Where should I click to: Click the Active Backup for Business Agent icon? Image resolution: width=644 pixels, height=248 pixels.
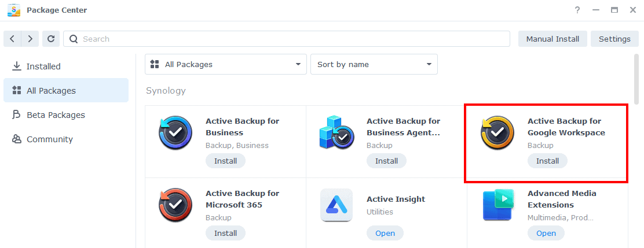click(x=336, y=132)
